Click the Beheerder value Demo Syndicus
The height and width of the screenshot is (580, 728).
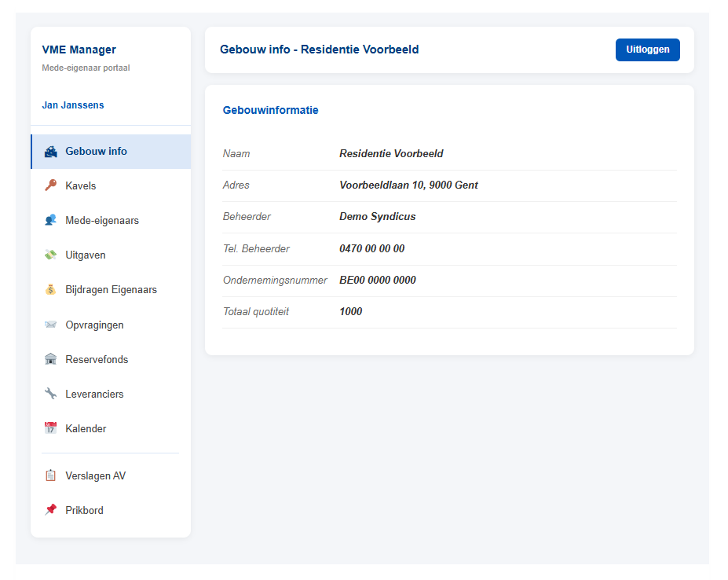pyautogui.click(x=378, y=217)
